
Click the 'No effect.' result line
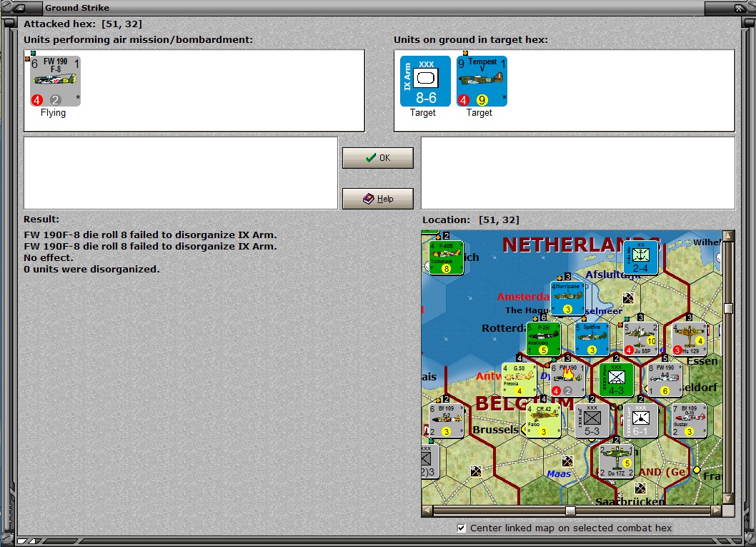[x=49, y=257]
